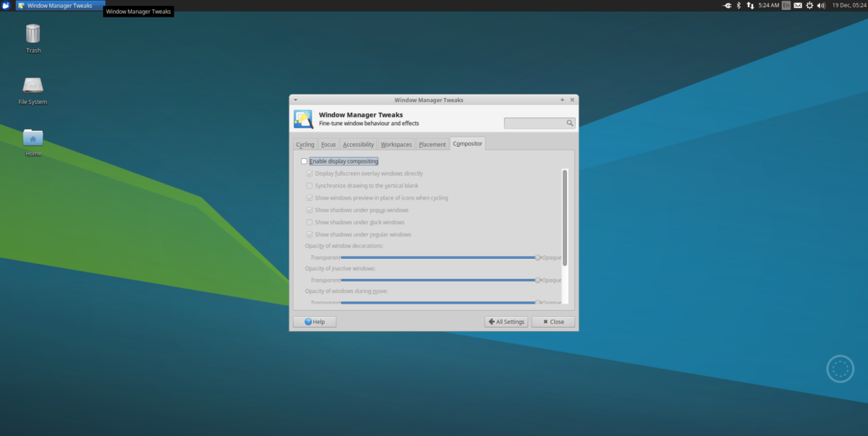Screen dimensions: 868x436
Task: Click the Help button
Action: click(x=315, y=322)
